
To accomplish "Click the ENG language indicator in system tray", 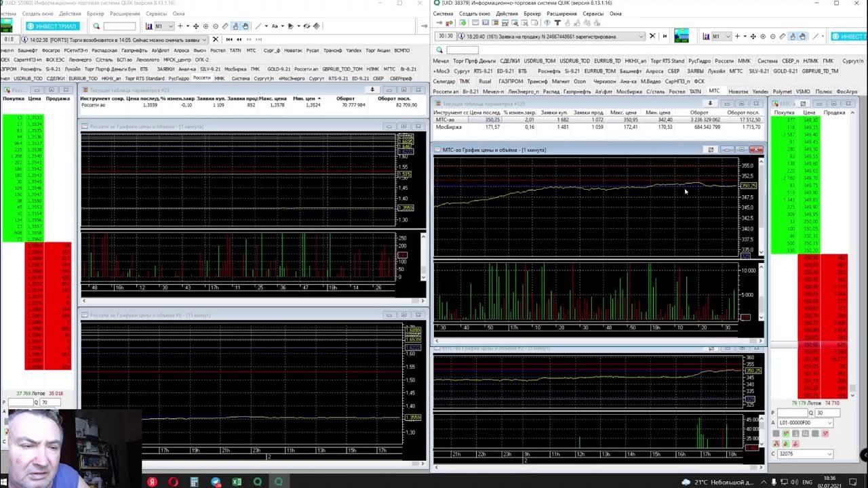I will [808, 482].
